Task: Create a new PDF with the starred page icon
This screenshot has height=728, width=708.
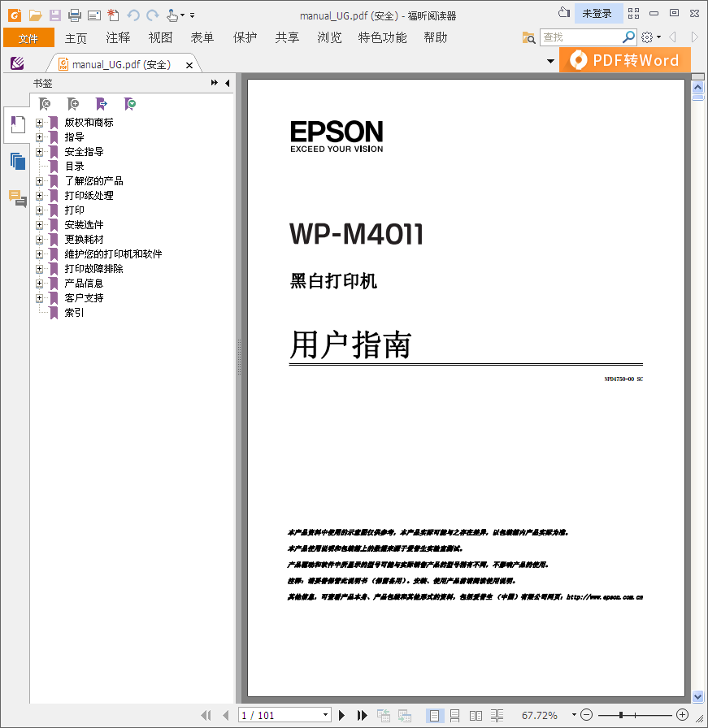Action: click(113, 15)
